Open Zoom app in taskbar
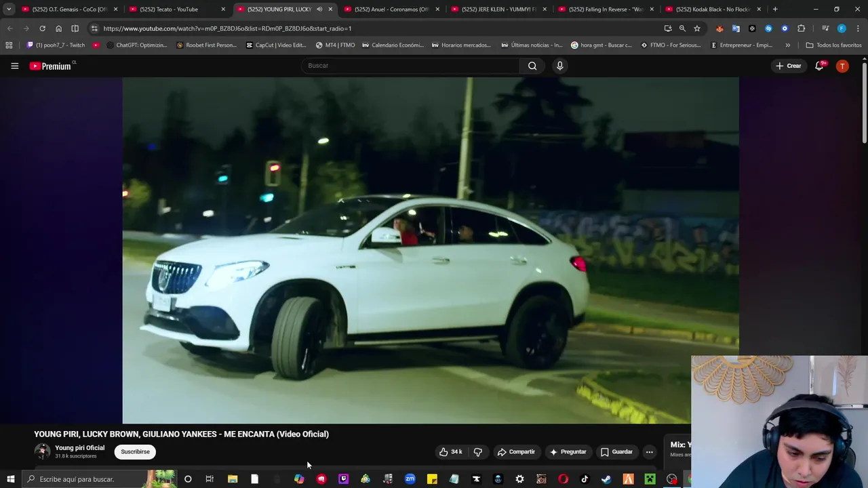The height and width of the screenshot is (488, 868). (410, 479)
